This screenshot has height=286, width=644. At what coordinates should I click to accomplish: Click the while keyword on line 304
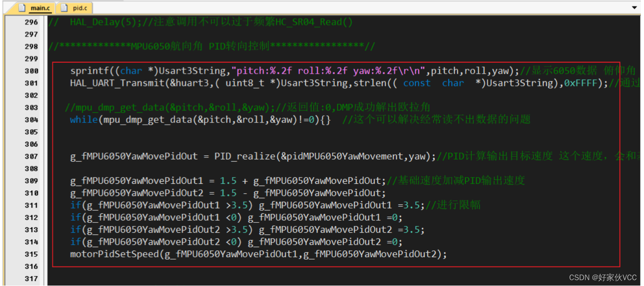(84, 119)
